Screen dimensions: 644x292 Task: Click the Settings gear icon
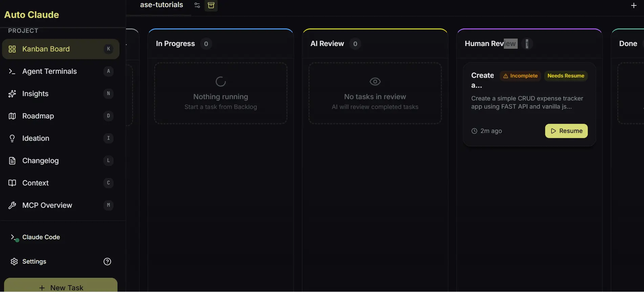tap(14, 262)
